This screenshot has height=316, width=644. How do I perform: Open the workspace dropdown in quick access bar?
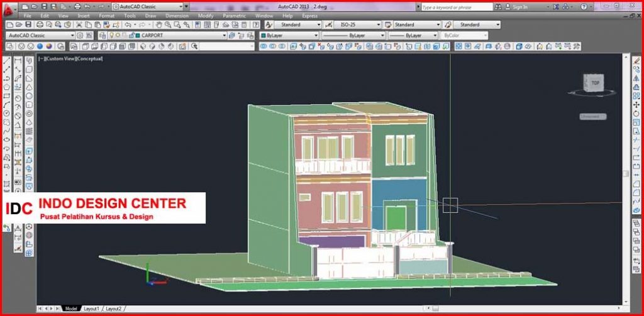147,7
